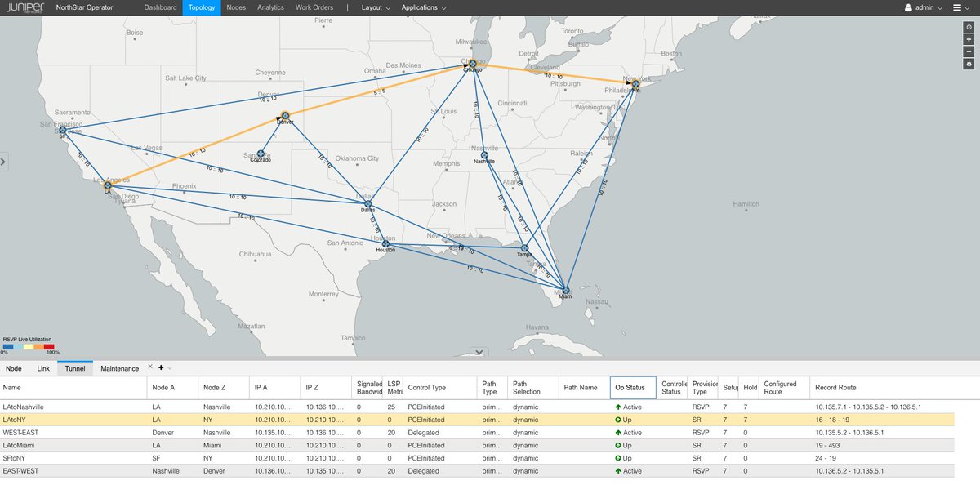980x485 pixels.
Task: Sort by the Name column header
Action: [x=73, y=387]
